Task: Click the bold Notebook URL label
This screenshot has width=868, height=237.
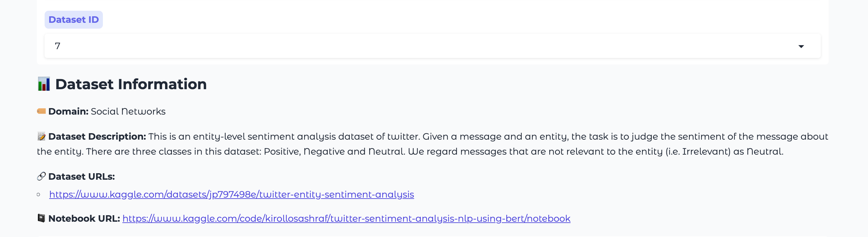Action: pyautogui.click(x=84, y=218)
